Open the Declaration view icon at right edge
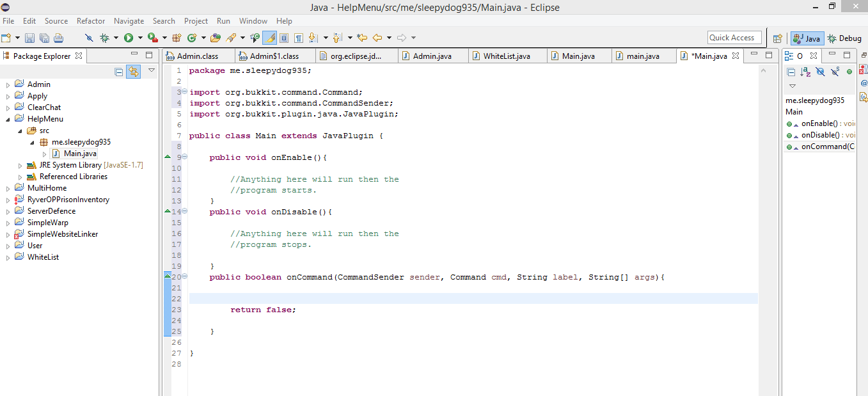Image resolution: width=868 pixels, height=396 pixels. [x=864, y=97]
